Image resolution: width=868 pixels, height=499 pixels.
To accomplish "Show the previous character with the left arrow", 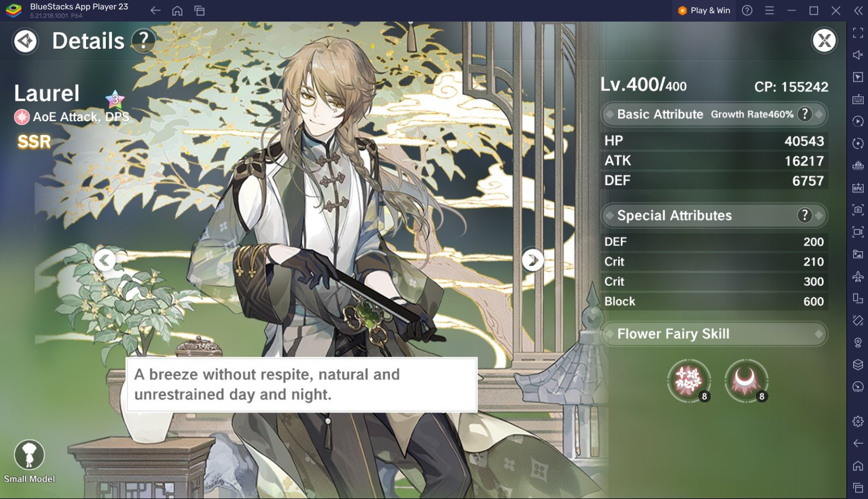I will click(104, 260).
